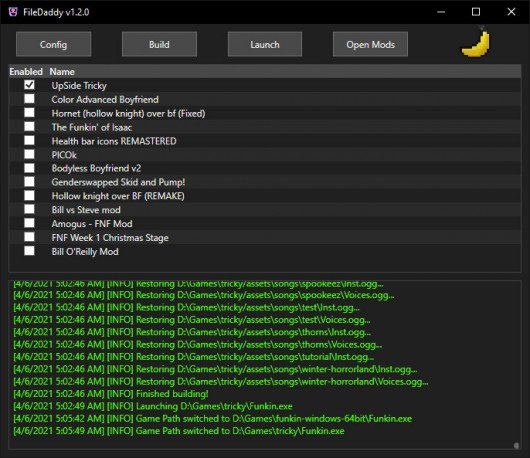This screenshot has width=530, height=458.
Task: Enable Bill O'Reilly Mod checkbox
Action: click(29, 251)
